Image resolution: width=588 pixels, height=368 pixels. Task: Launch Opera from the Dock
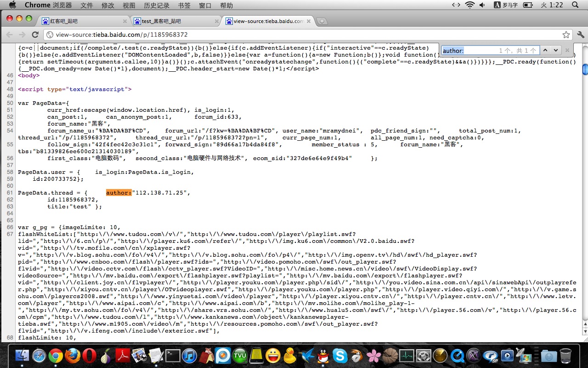pyautogui.click(x=90, y=355)
